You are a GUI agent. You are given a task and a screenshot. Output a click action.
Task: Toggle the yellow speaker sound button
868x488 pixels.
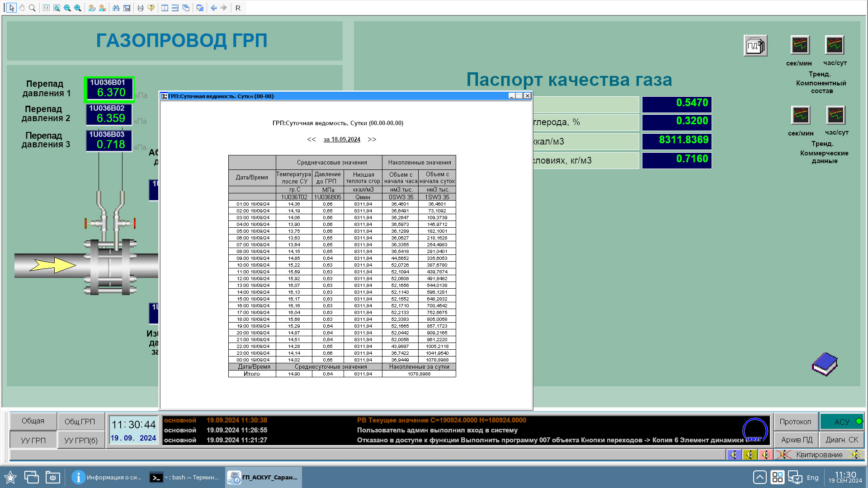tap(750, 455)
